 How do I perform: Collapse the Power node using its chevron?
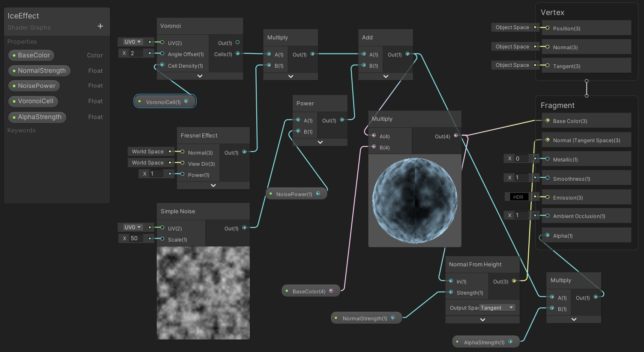point(320,142)
